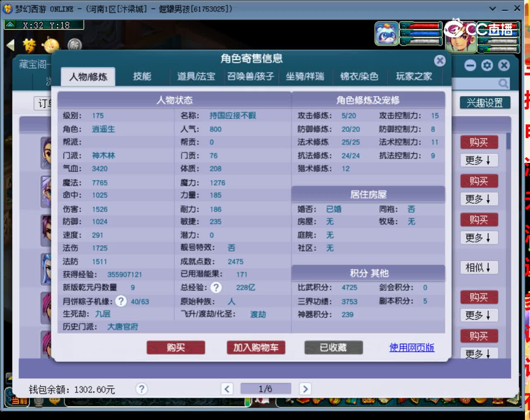Screen dimensions: 530x420
Task: Open the 道具/法宝 tab
Action: click(x=196, y=76)
